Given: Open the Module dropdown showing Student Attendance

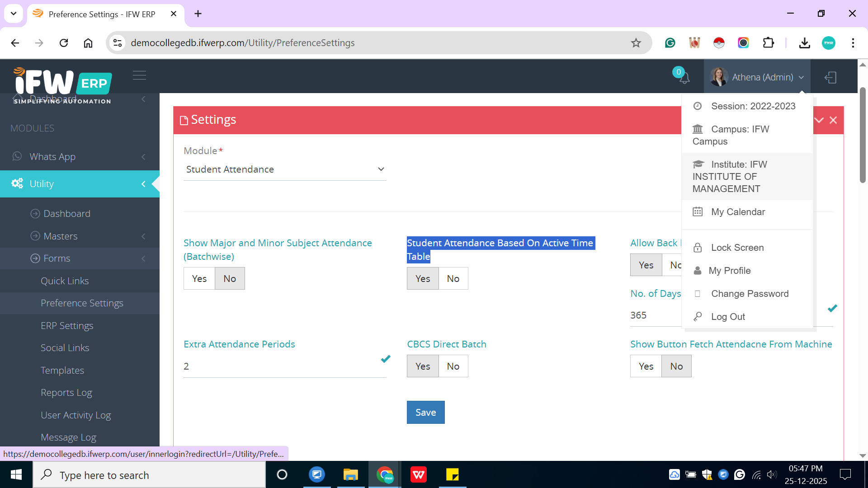Looking at the screenshot, I should coord(285,169).
